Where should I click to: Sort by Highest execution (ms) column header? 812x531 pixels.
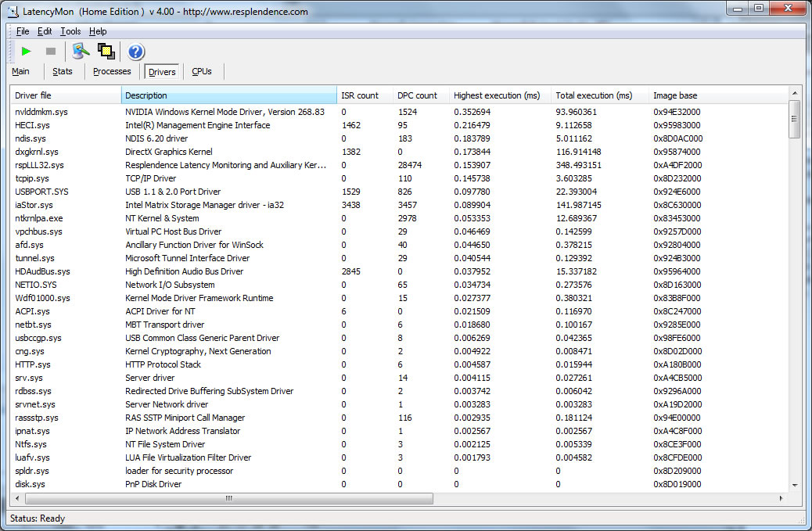point(497,95)
